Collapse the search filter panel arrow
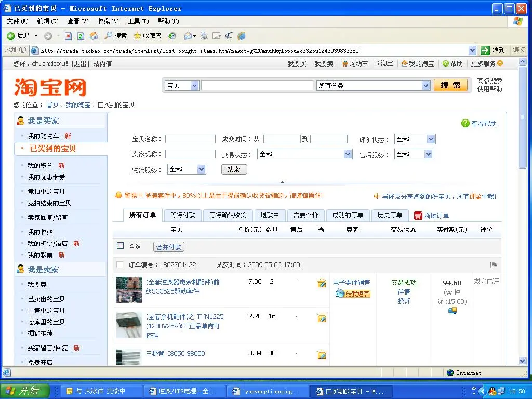This screenshot has width=532, height=399. coord(282,182)
